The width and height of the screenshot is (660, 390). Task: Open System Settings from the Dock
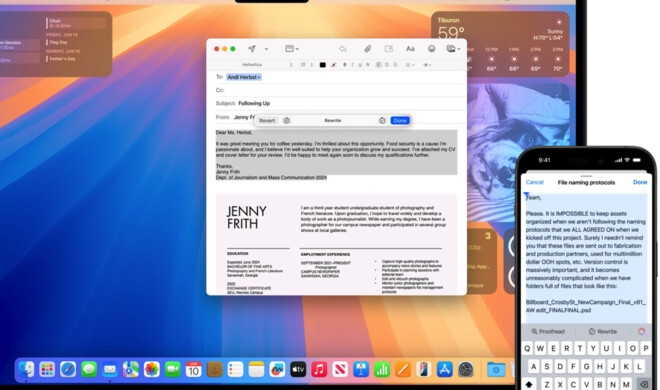pyautogui.click(x=466, y=369)
